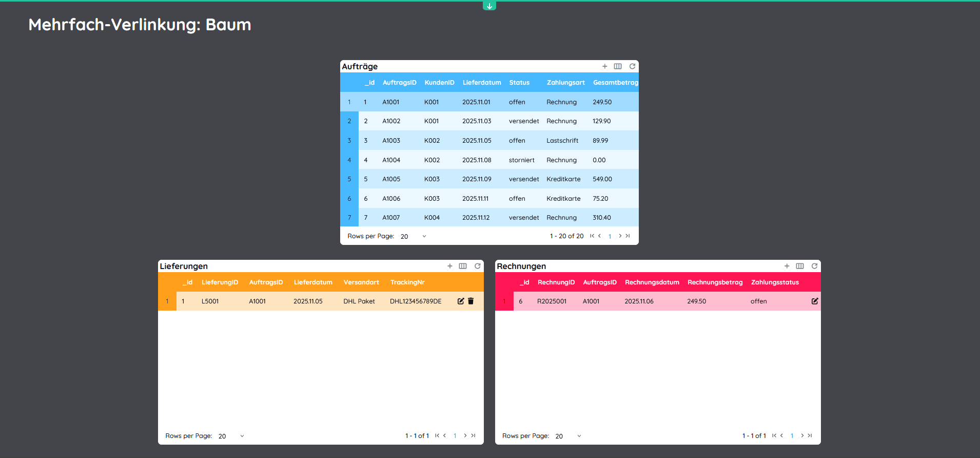Click the add row icon in Aufträge

[x=604, y=66]
